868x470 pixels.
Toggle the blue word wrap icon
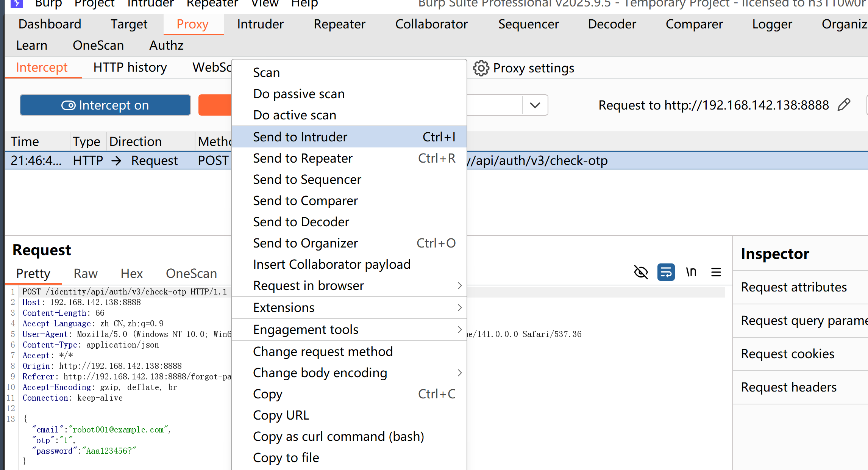click(x=666, y=272)
